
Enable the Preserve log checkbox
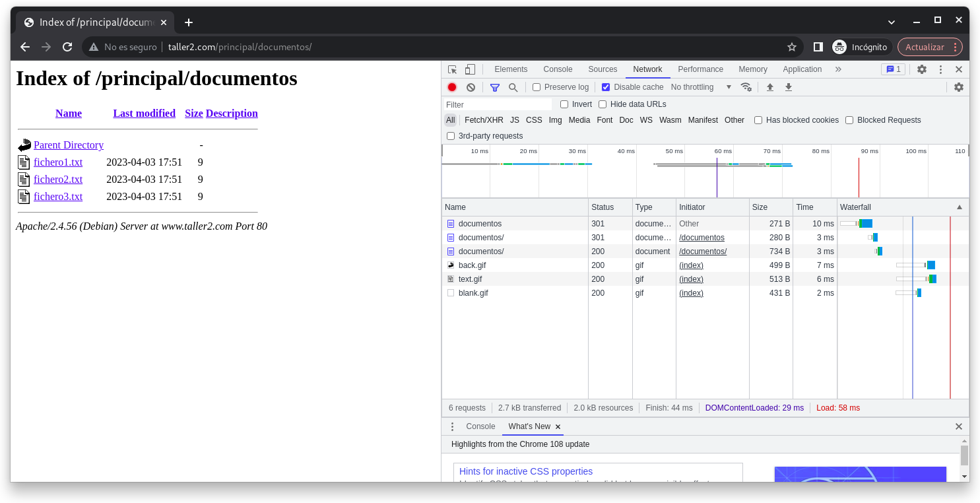pyautogui.click(x=537, y=87)
